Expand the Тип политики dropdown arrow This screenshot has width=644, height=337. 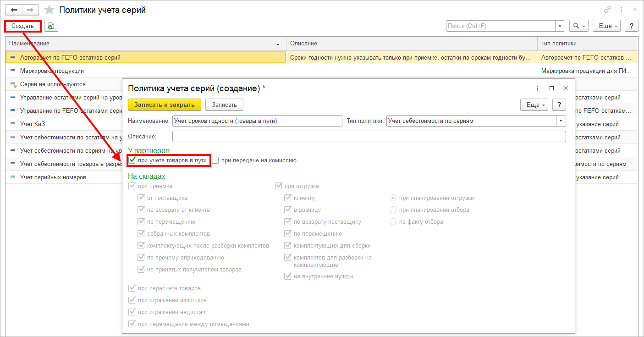click(561, 121)
